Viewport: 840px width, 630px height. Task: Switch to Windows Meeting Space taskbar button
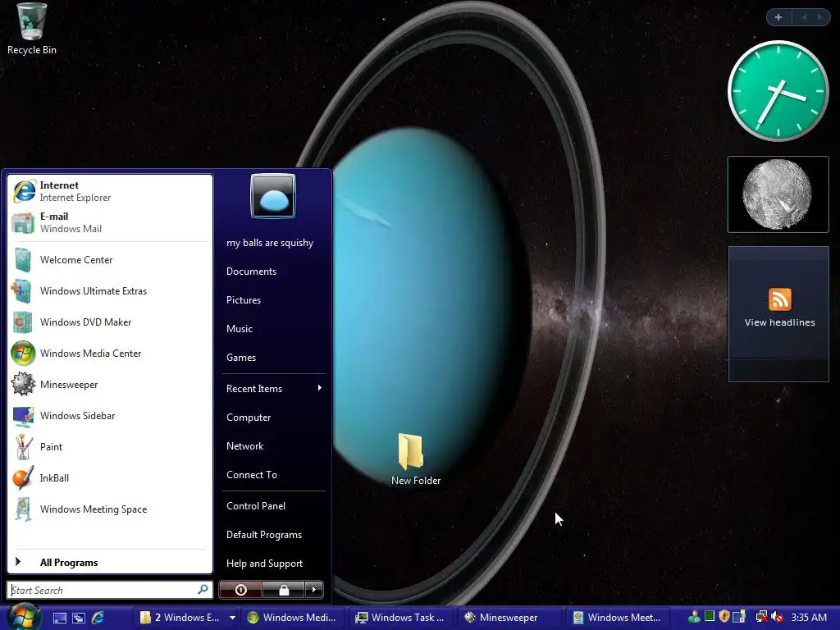pos(618,618)
